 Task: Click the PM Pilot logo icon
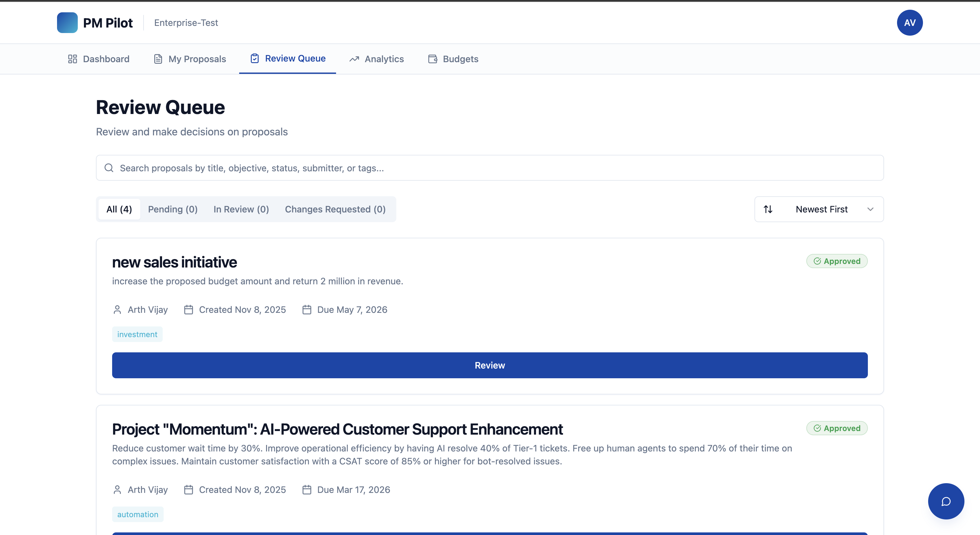[x=67, y=23]
